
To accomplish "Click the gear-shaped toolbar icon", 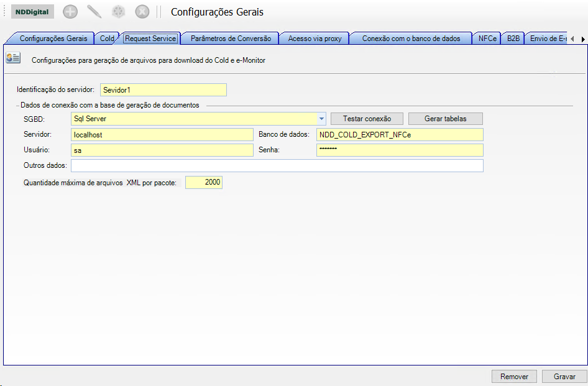I will click(x=118, y=12).
